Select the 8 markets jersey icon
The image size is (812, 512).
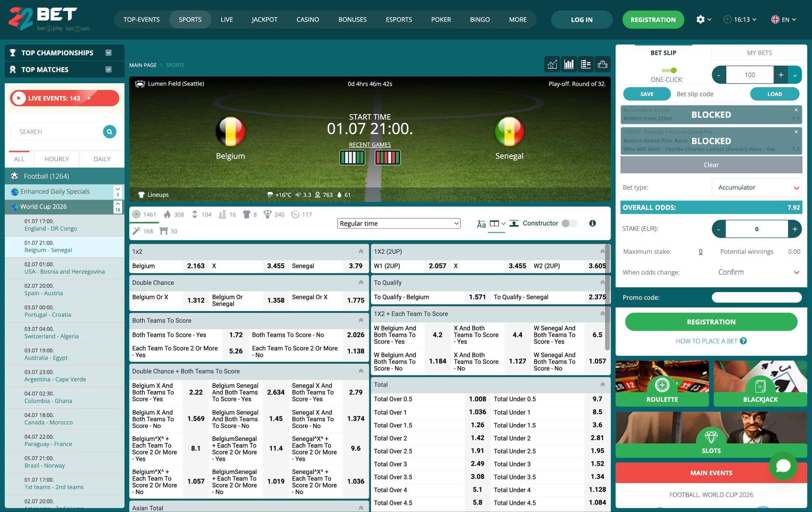click(247, 214)
